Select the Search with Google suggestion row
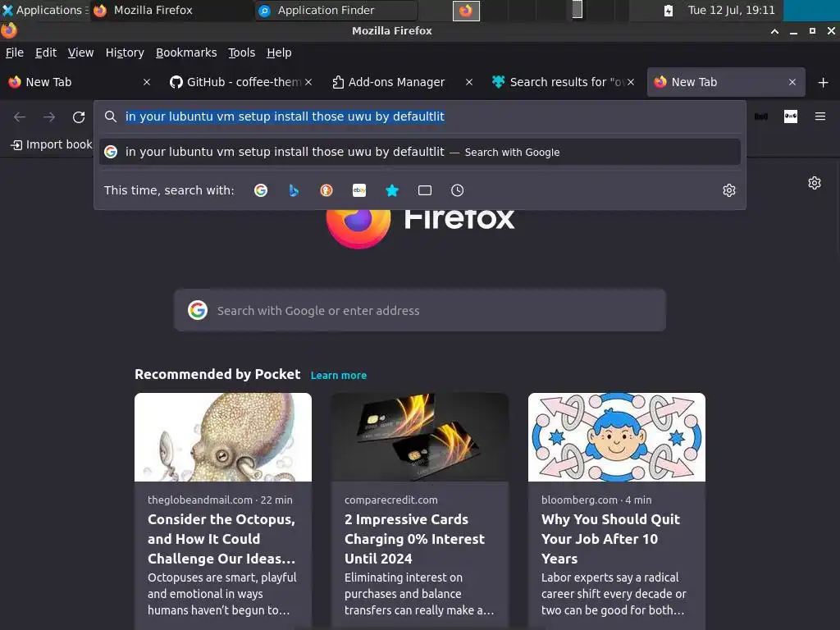 [420, 152]
